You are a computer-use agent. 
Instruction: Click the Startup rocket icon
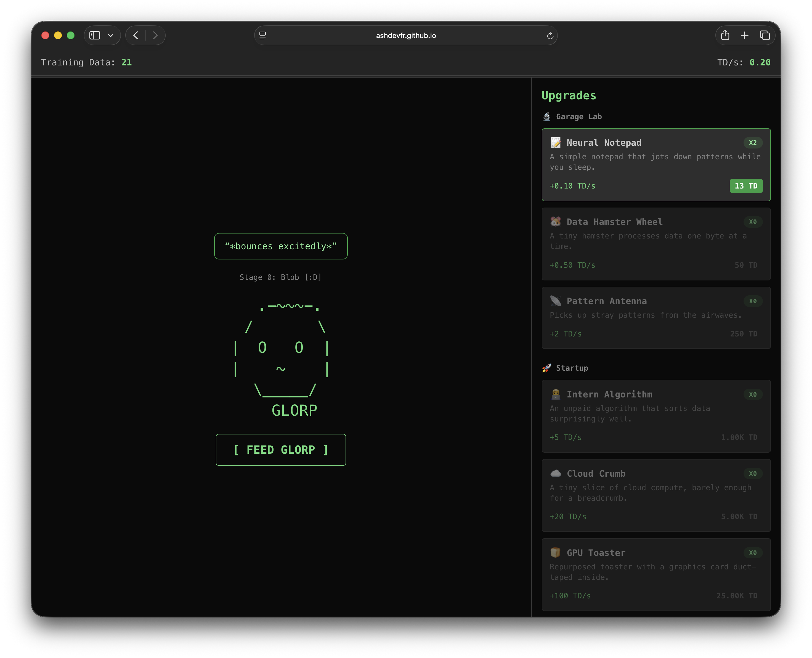click(546, 368)
